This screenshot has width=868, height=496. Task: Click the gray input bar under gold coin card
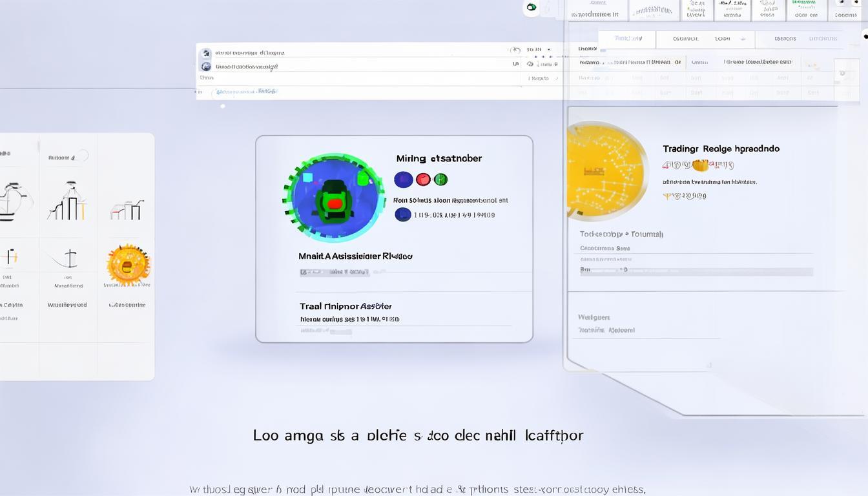pos(696,271)
